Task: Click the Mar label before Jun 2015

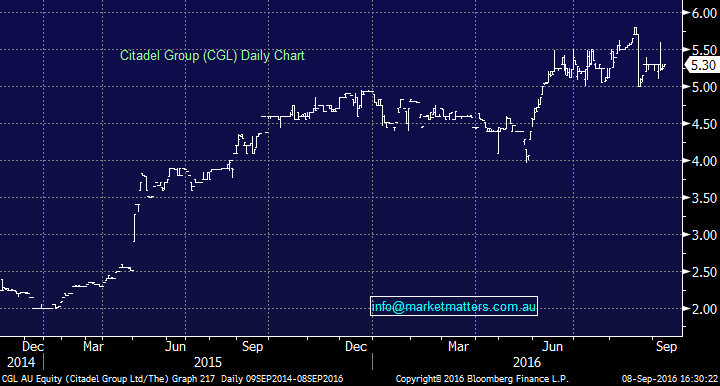Action: click(93, 346)
